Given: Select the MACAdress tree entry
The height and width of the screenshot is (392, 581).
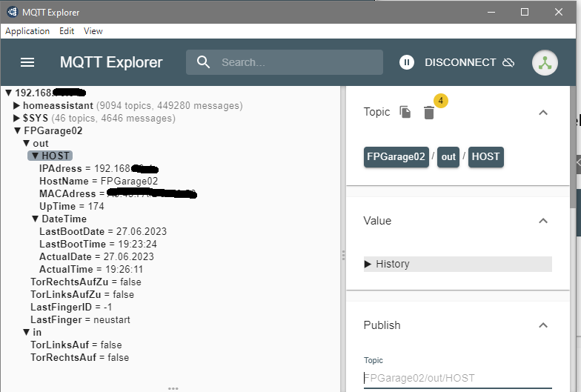Looking at the screenshot, I should [118, 194].
